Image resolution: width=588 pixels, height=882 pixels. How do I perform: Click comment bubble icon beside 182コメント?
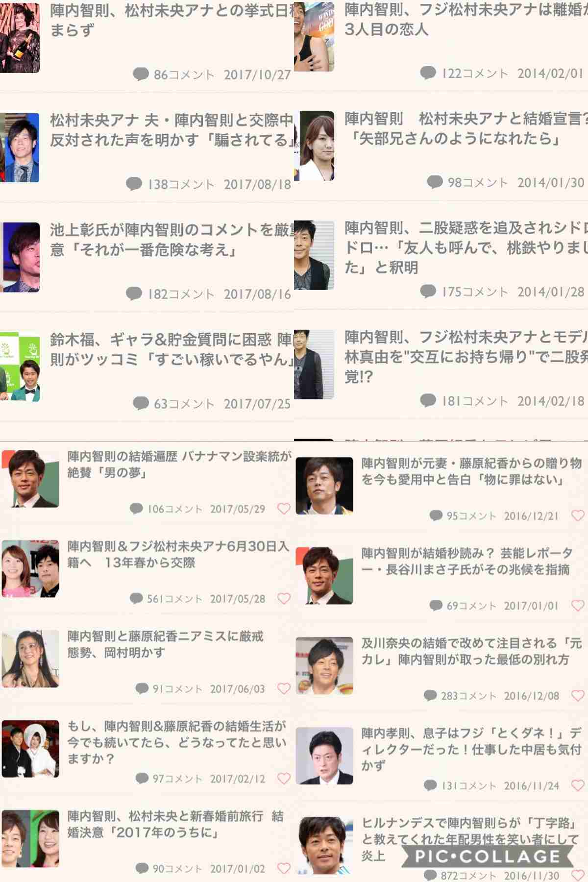coord(134,294)
